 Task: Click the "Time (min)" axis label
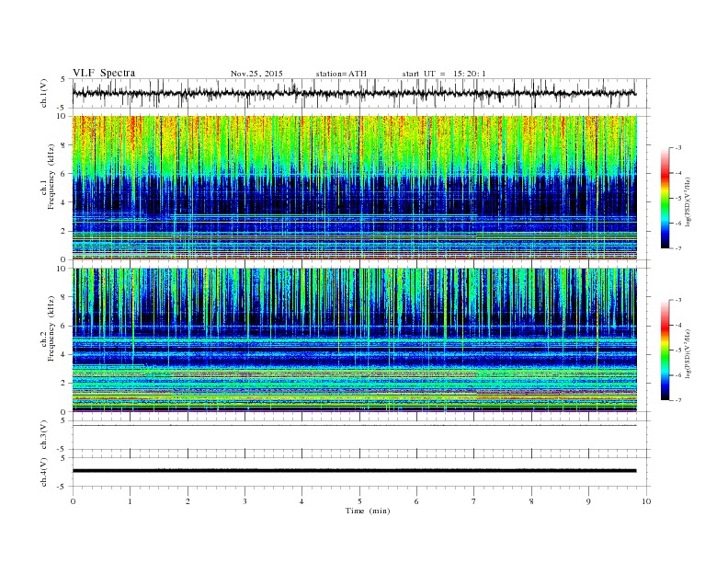pyautogui.click(x=368, y=511)
